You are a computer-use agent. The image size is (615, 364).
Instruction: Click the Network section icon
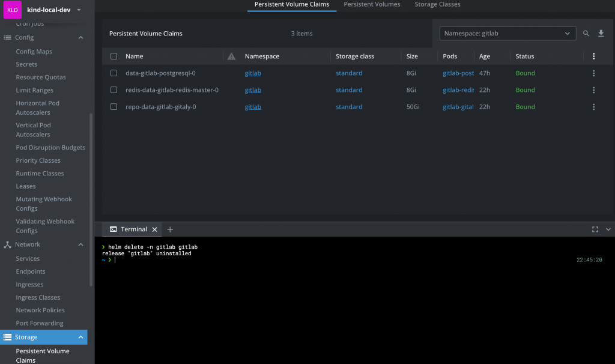click(7, 244)
